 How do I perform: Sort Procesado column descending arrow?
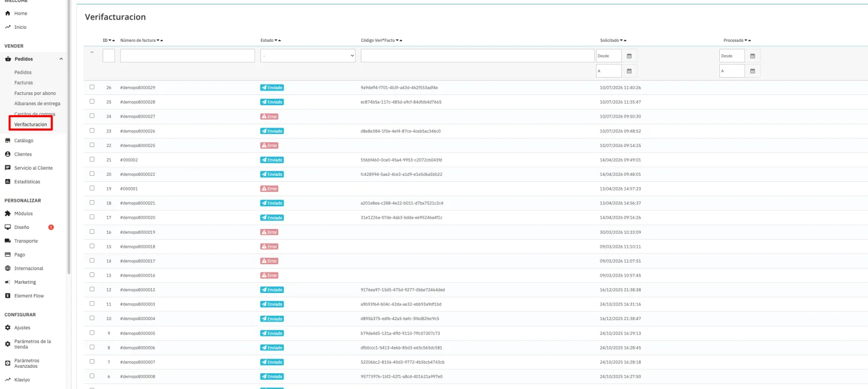click(x=746, y=41)
